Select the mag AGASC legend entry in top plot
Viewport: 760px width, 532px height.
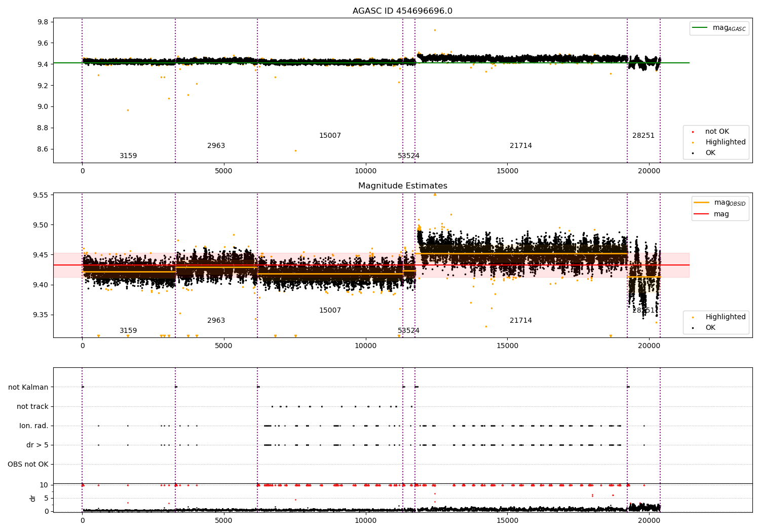[x=719, y=28]
